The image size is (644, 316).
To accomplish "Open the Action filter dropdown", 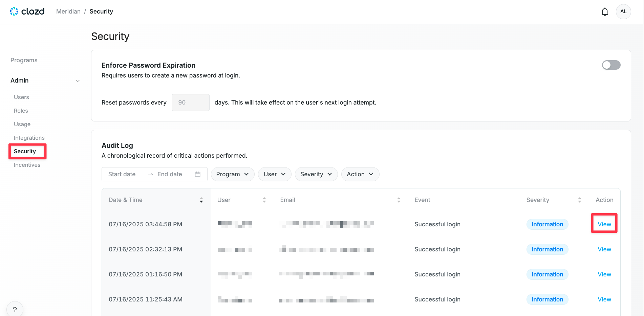I will [x=360, y=174].
